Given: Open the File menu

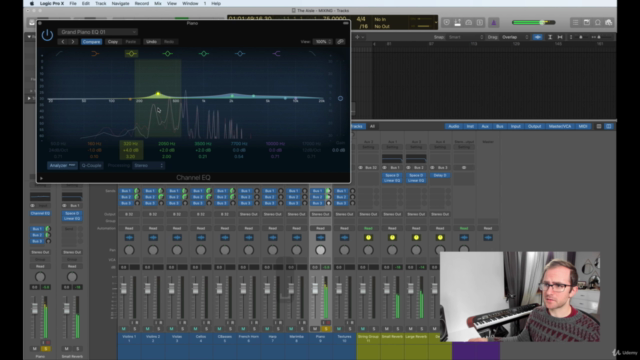Looking at the screenshot, I should [73, 3].
